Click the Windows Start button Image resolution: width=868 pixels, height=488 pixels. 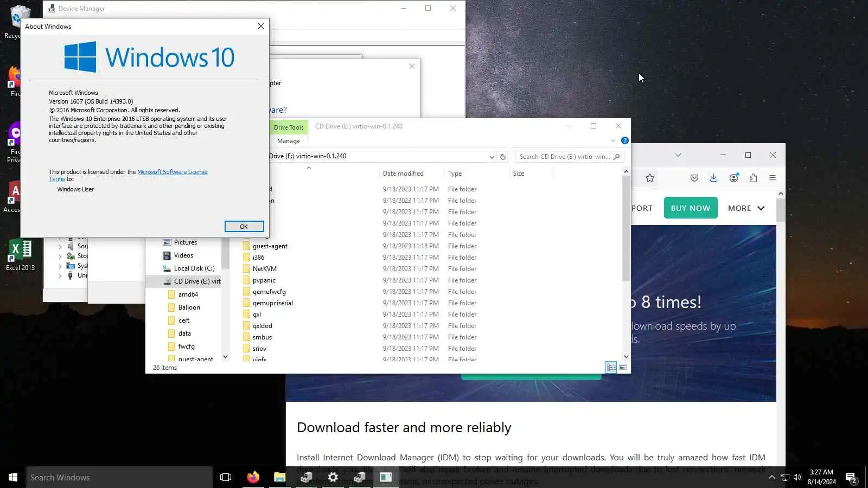click(x=13, y=477)
